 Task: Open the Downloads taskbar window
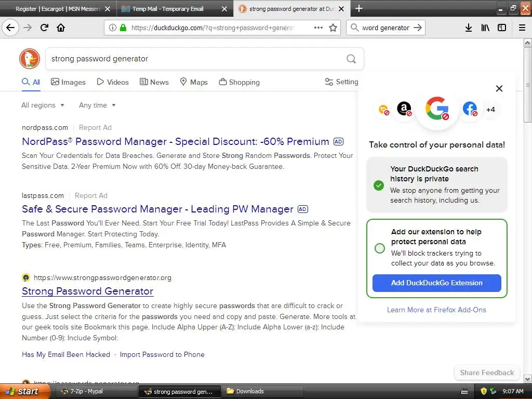tap(262, 391)
